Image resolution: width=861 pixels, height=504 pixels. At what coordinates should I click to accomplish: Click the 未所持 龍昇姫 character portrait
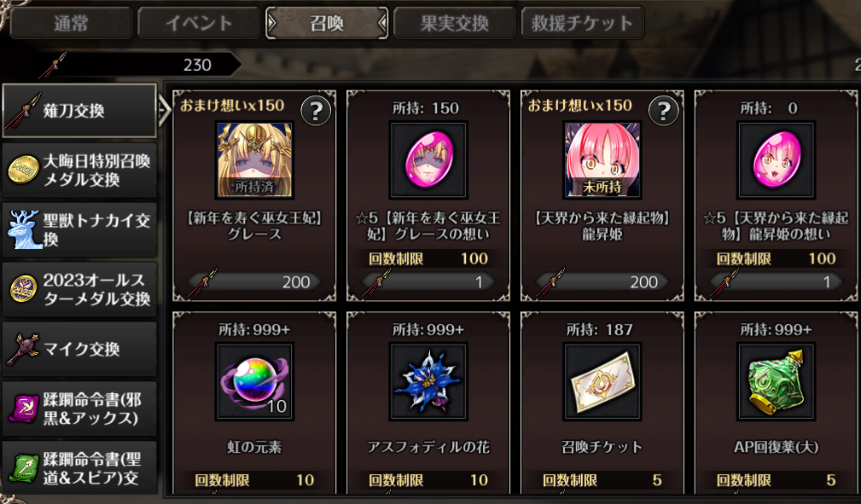click(x=602, y=160)
